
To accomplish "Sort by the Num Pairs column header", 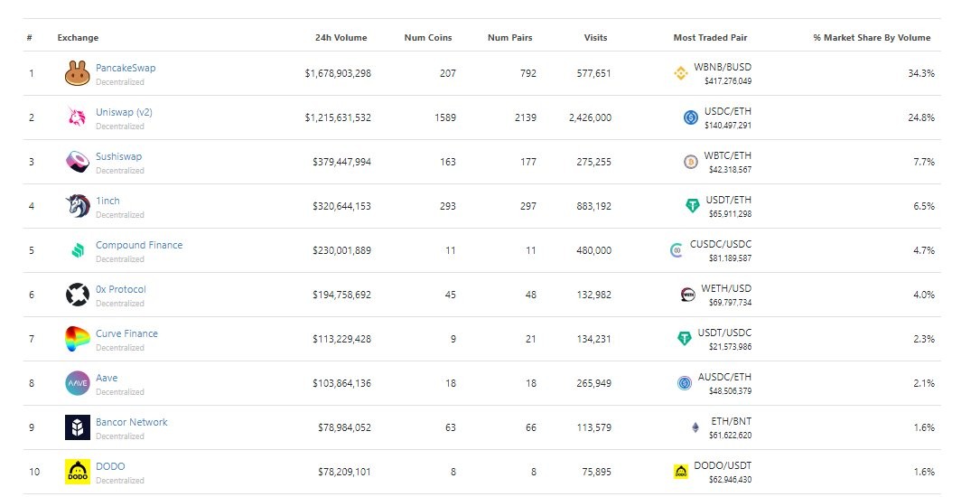I will pos(510,38).
